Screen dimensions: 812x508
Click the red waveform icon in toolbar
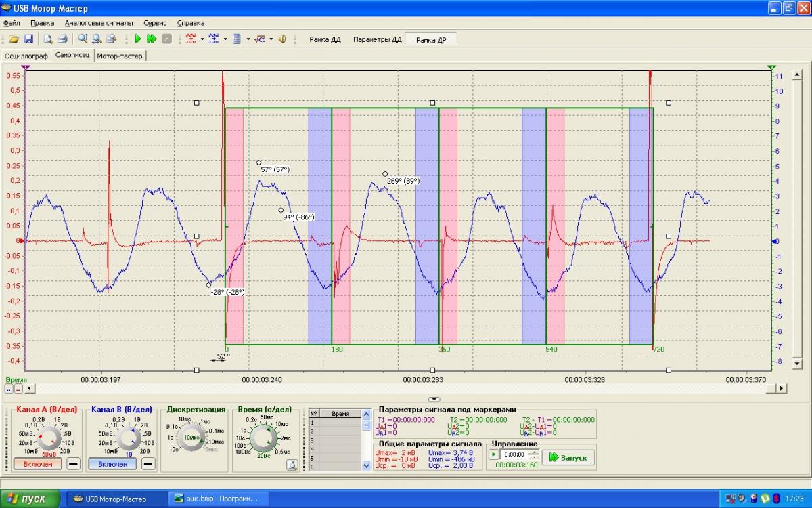pyautogui.click(x=191, y=39)
